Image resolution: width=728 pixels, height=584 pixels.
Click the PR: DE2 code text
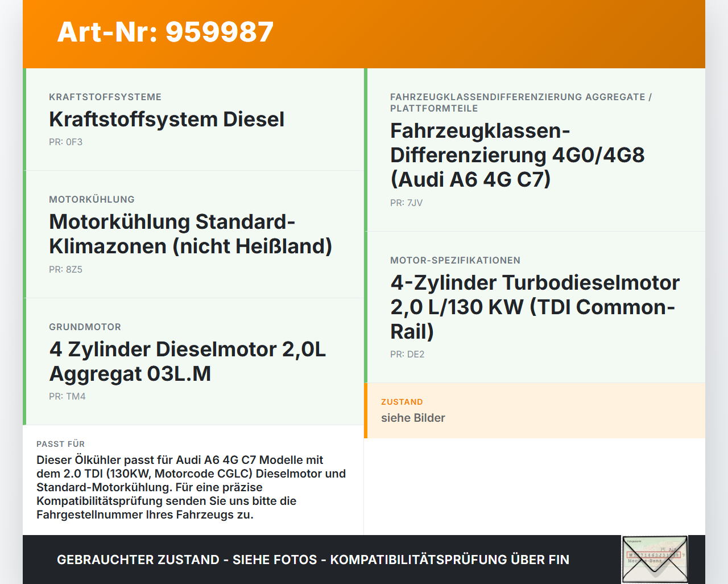tap(407, 354)
